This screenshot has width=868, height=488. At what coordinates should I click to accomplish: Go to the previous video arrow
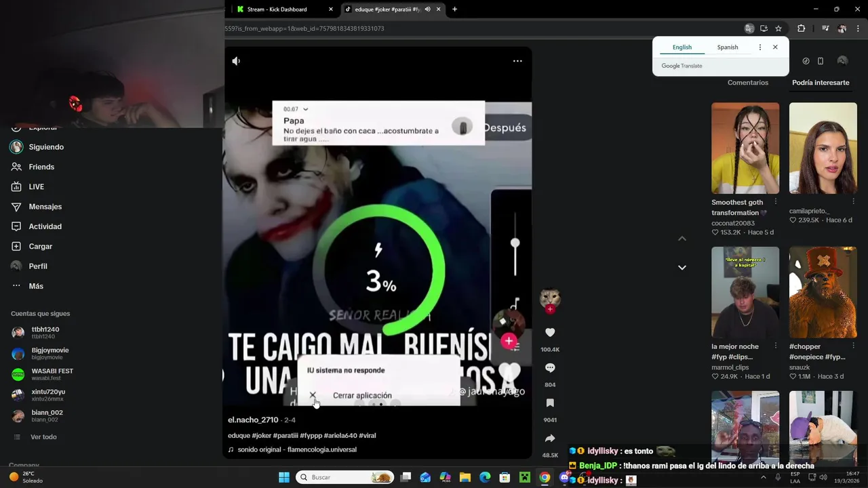[682, 239]
